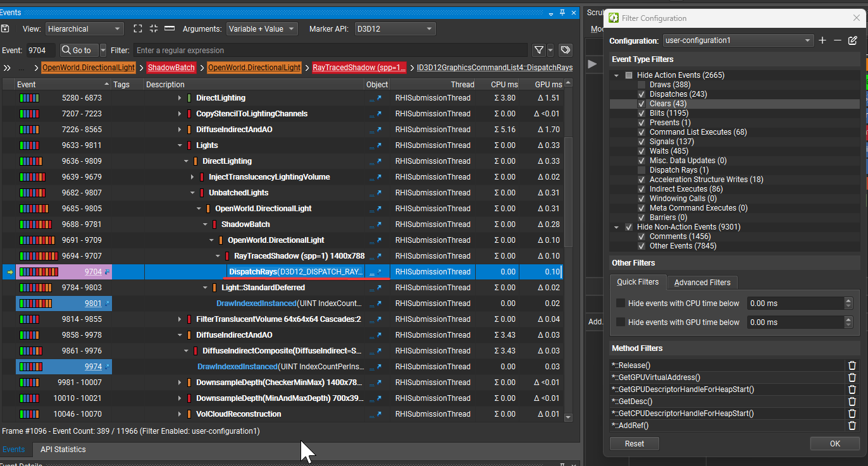Delete the *::Release() method filter
The width and height of the screenshot is (868, 466).
click(x=852, y=365)
